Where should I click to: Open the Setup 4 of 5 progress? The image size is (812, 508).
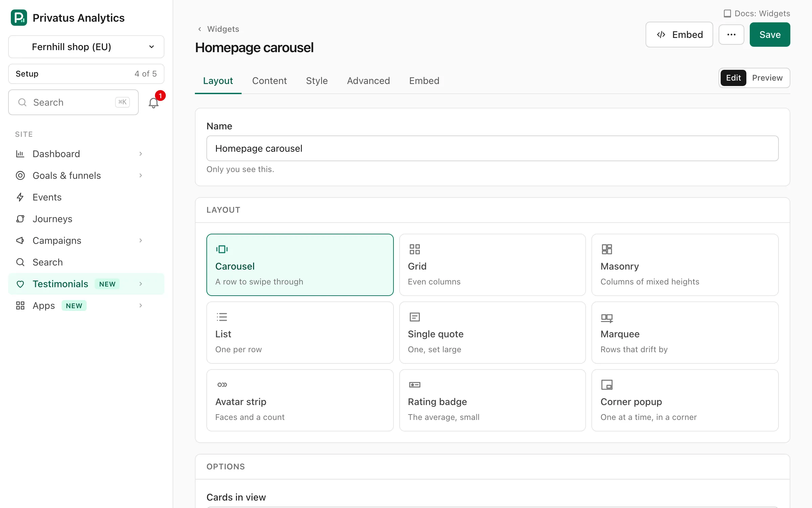86,74
